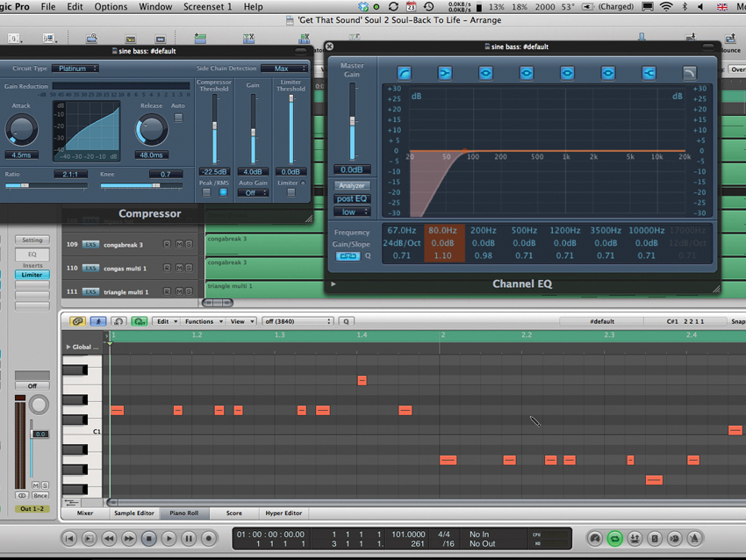Toggle the Metronome click button in transport
Image resolution: width=746 pixels, height=560 pixels.
pyautogui.click(x=694, y=539)
